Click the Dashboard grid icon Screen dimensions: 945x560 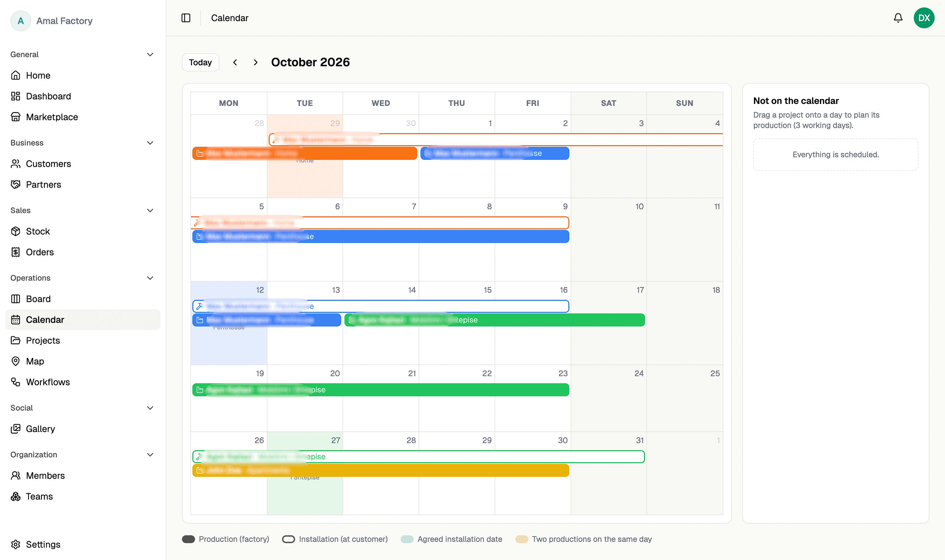[16, 96]
